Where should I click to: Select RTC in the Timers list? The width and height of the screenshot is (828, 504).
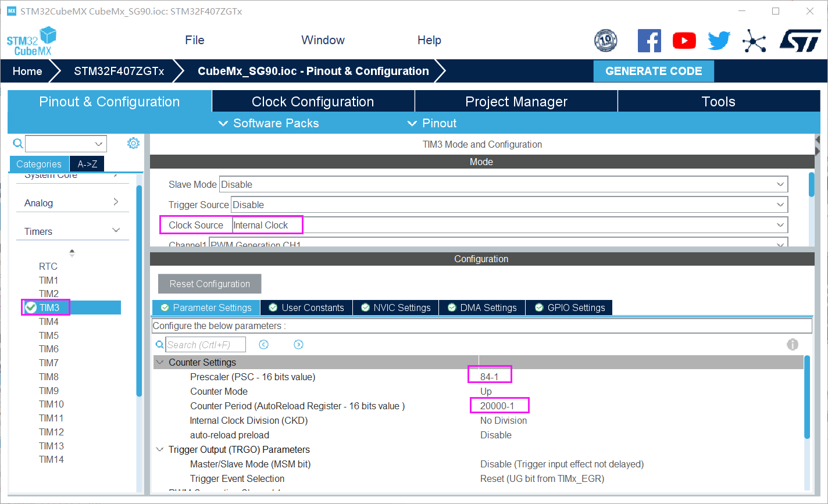point(48,266)
